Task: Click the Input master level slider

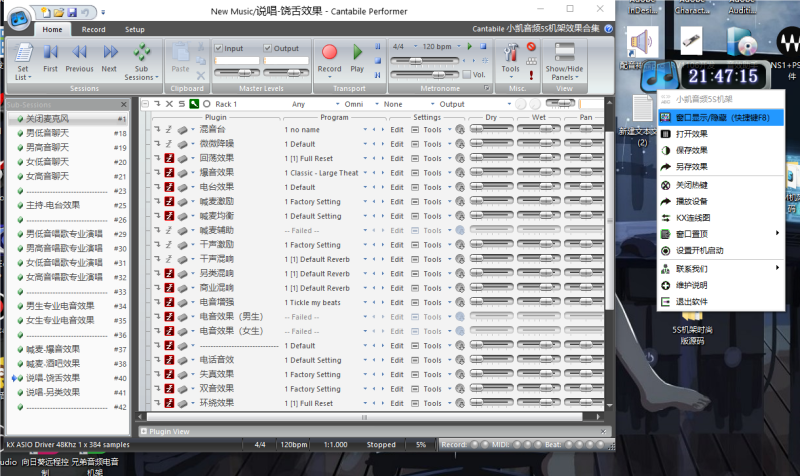Action: click(x=237, y=73)
